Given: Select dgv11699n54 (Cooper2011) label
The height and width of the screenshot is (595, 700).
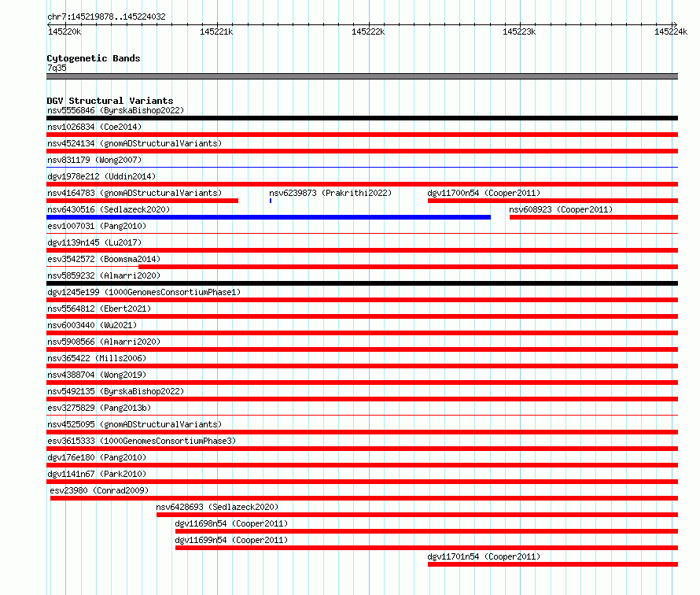Looking at the screenshot, I should (x=231, y=540).
